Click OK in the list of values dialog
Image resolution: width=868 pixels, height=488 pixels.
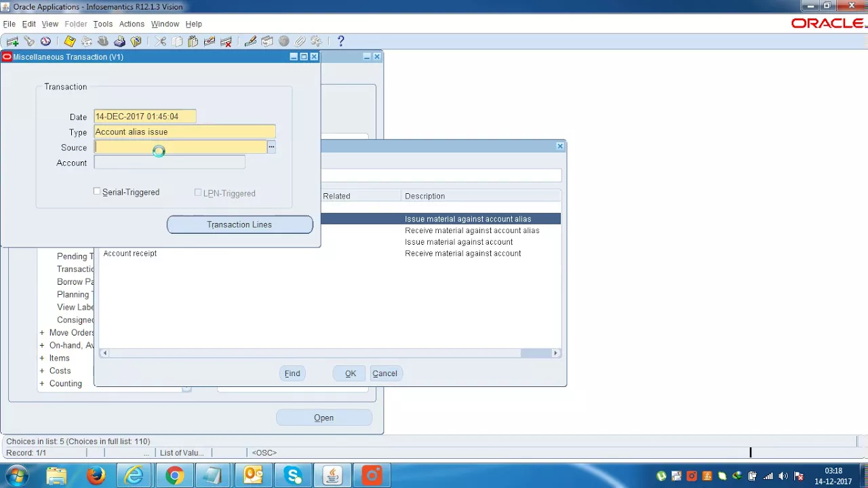[351, 373]
